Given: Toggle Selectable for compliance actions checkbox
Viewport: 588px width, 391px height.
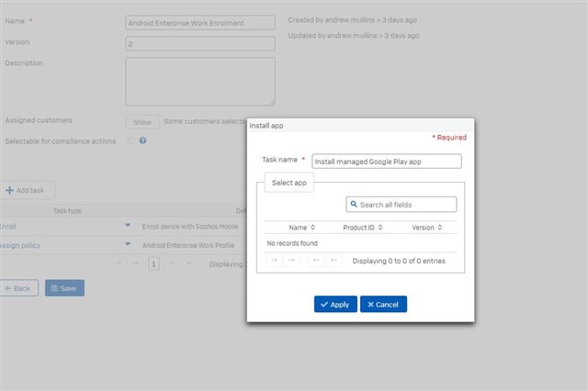Looking at the screenshot, I should click(x=131, y=140).
